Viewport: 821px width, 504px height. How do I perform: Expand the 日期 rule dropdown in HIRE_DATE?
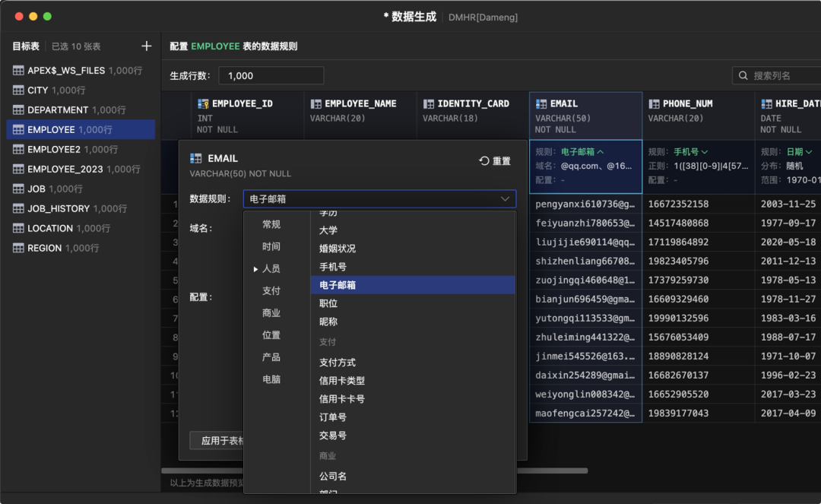[809, 152]
